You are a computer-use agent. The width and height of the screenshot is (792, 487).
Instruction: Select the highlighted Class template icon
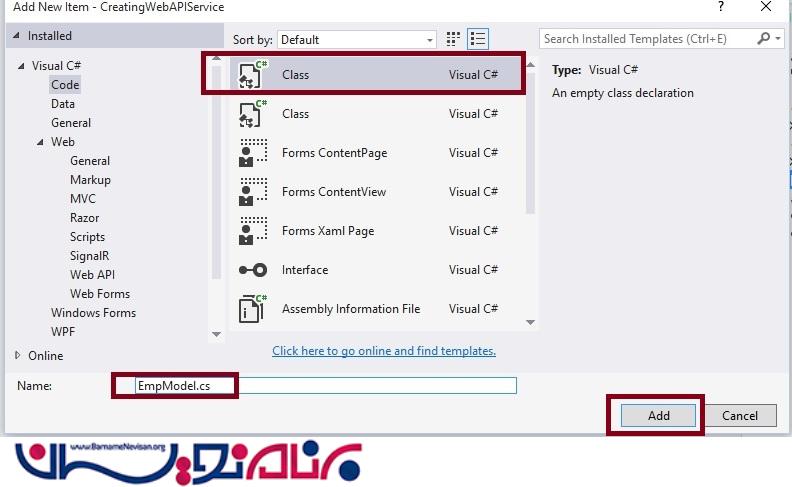[x=252, y=75]
